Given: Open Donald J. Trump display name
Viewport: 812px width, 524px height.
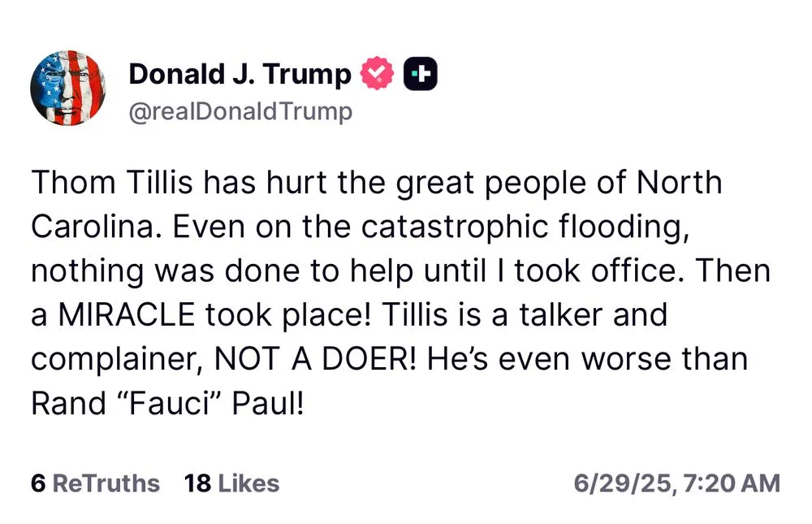Looking at the screenshot, I should (240, 75).
